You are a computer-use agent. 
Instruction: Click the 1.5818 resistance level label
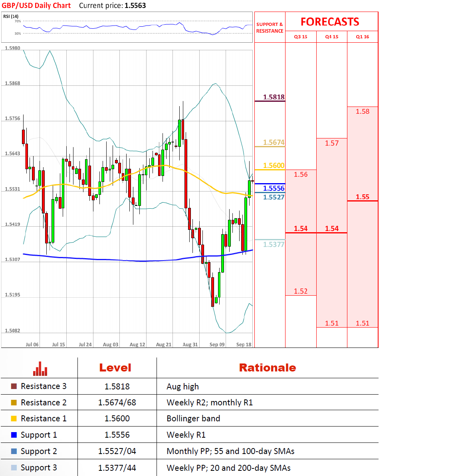pyautogui.click(x=274, y=97)
